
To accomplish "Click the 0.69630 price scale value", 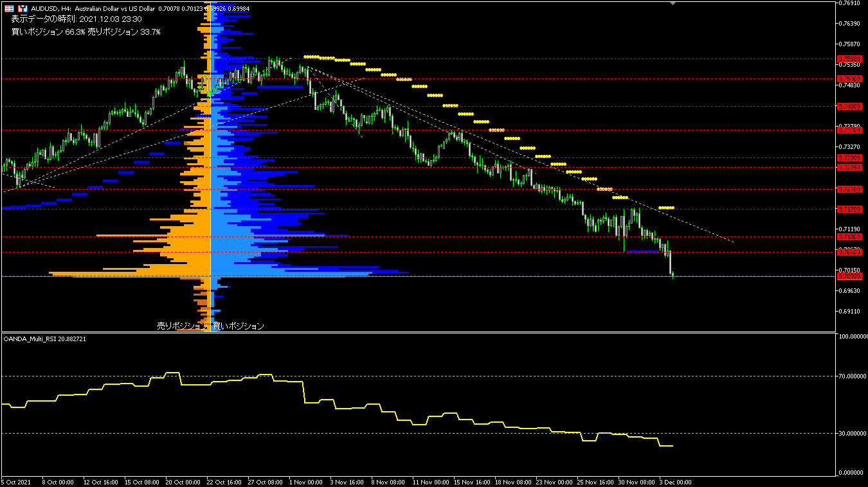I will 850,290.
